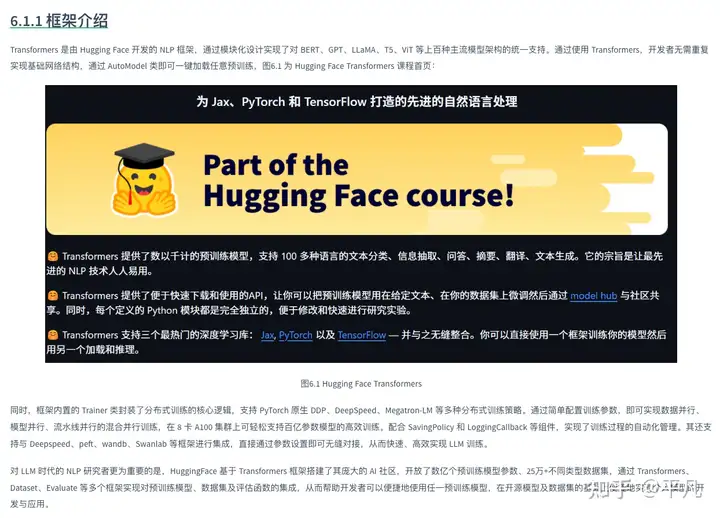Open the model hub link
Screen dimensions: 720x518
tap(593, 296)
